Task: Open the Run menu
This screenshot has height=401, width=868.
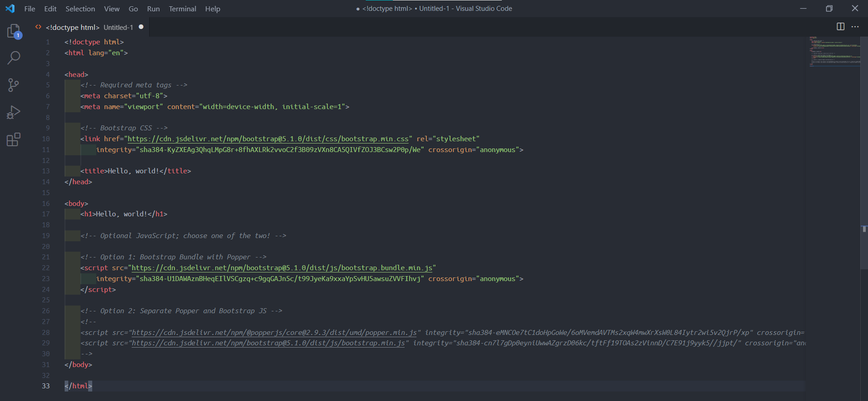Action: coord(153,9)
